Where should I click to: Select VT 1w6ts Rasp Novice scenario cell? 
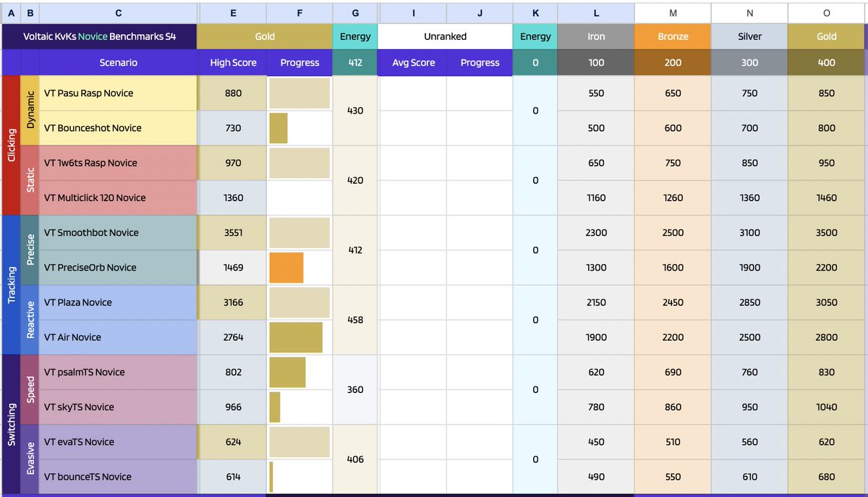click(x=118, y=163)
